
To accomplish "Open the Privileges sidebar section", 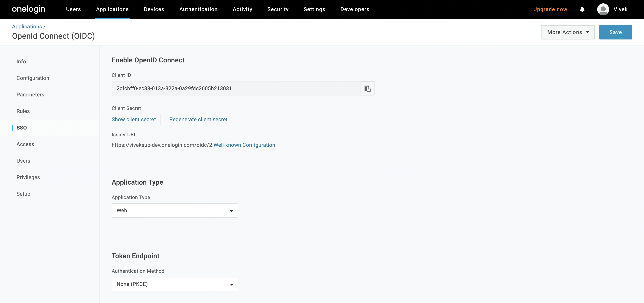I will (x=28, y=177).
